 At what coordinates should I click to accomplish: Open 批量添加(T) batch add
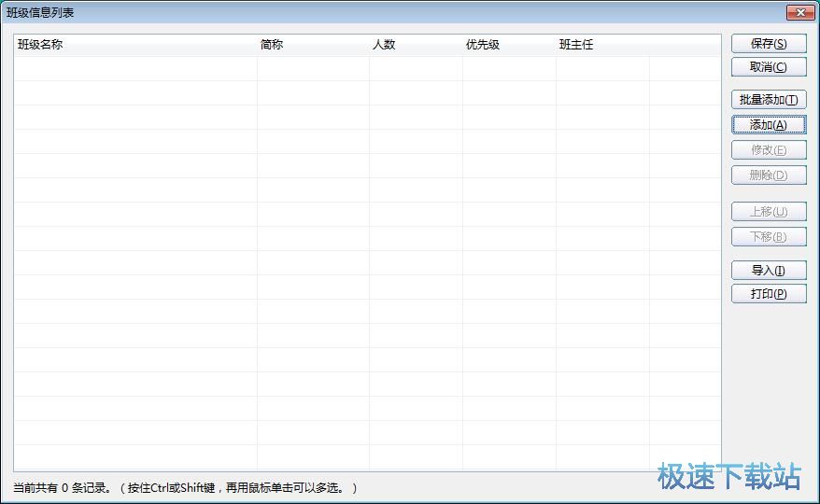click(x=769, y=99)
